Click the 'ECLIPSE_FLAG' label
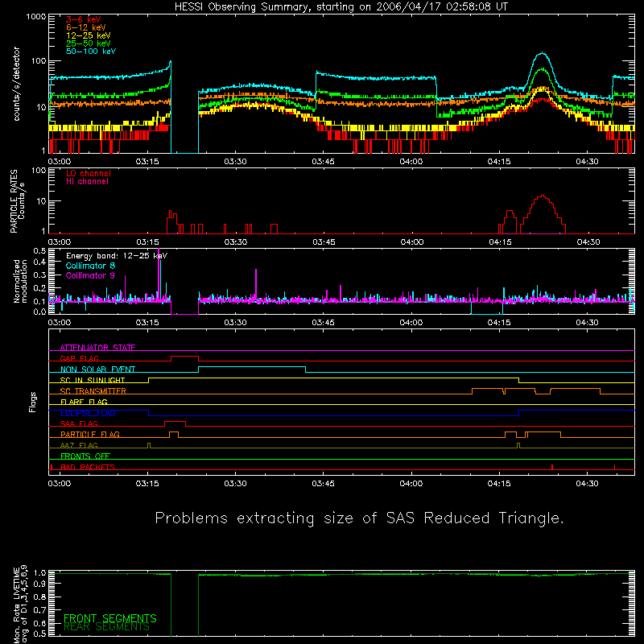Viewport: 644px width, 644px height. click(x=88, y=413)
